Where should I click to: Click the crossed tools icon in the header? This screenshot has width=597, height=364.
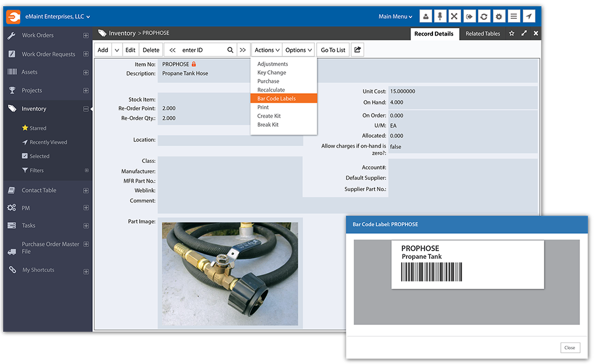point(454,16)
